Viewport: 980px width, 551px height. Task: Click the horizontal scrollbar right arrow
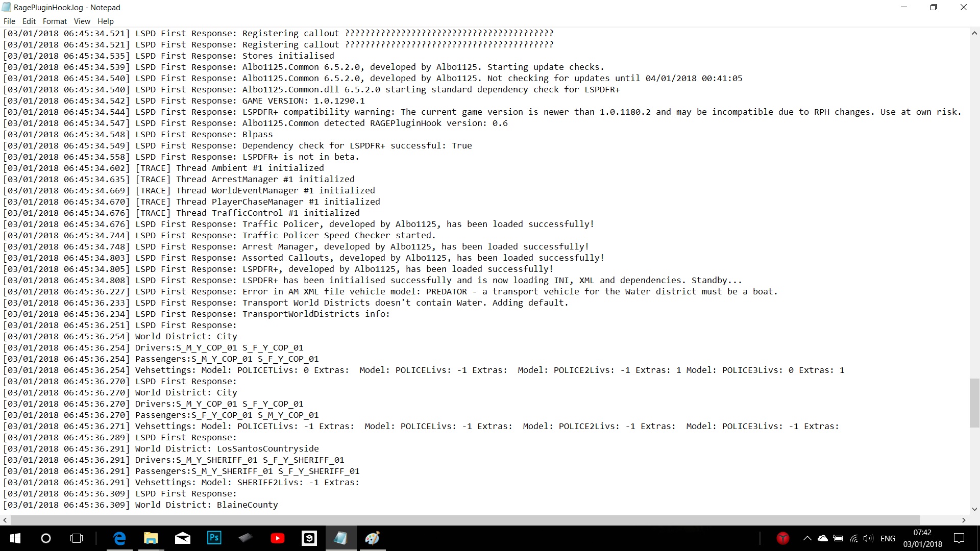pyautogui.click(x=964, y=520)
